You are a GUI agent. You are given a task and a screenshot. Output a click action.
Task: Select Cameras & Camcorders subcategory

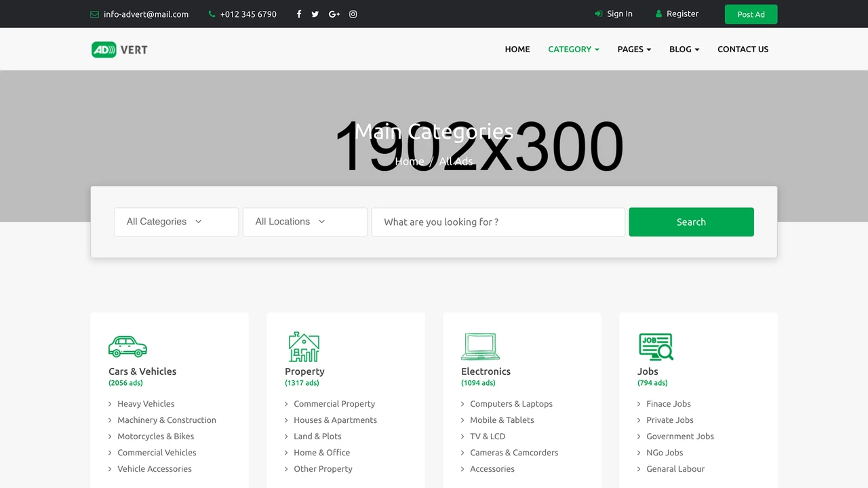(x=514, y=453)
